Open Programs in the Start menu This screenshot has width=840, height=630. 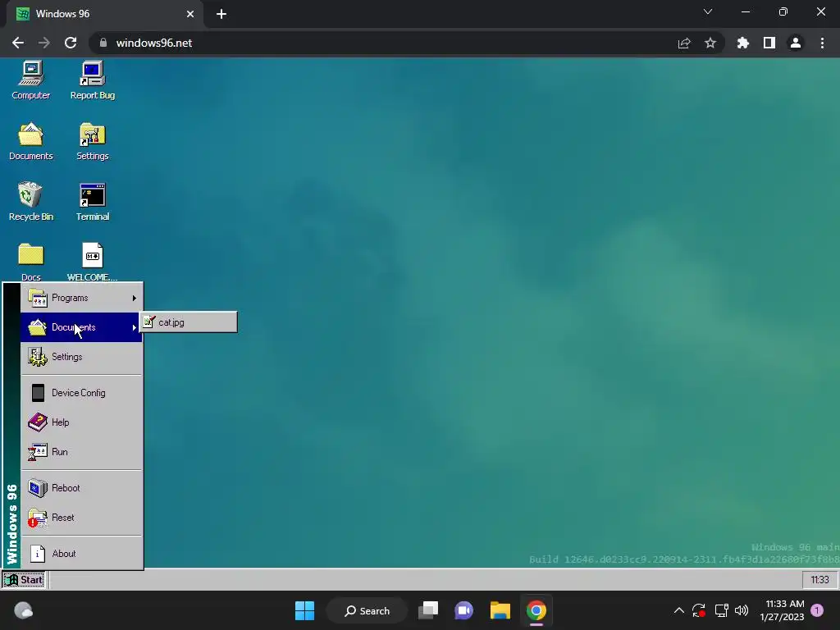pos(81,298)
